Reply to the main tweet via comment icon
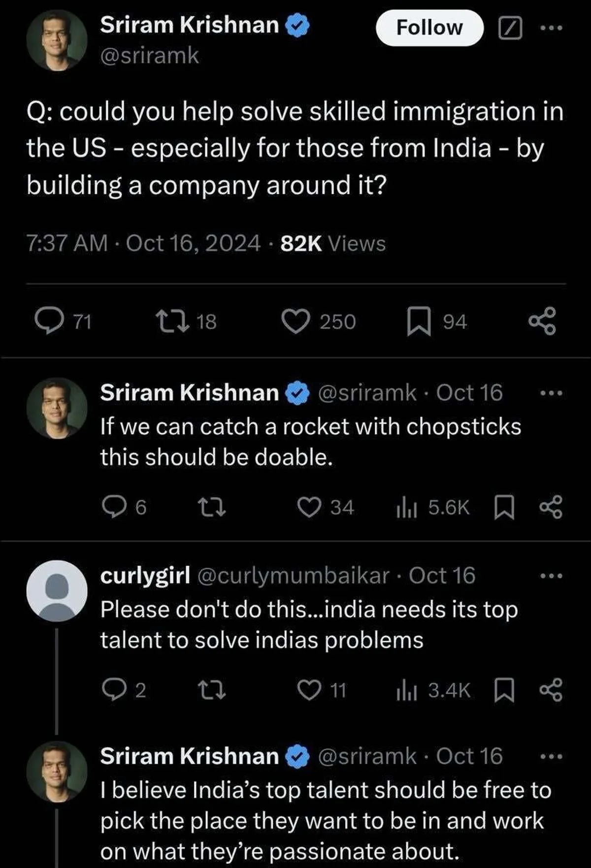Image resolution: width=591 pixels, height=868 pixels. [50, 321]
